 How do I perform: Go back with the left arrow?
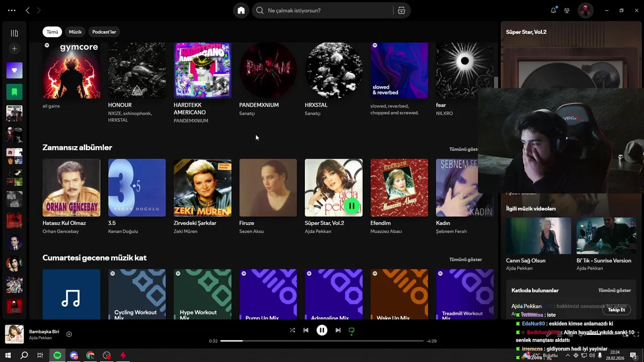[x=28, y=10]
